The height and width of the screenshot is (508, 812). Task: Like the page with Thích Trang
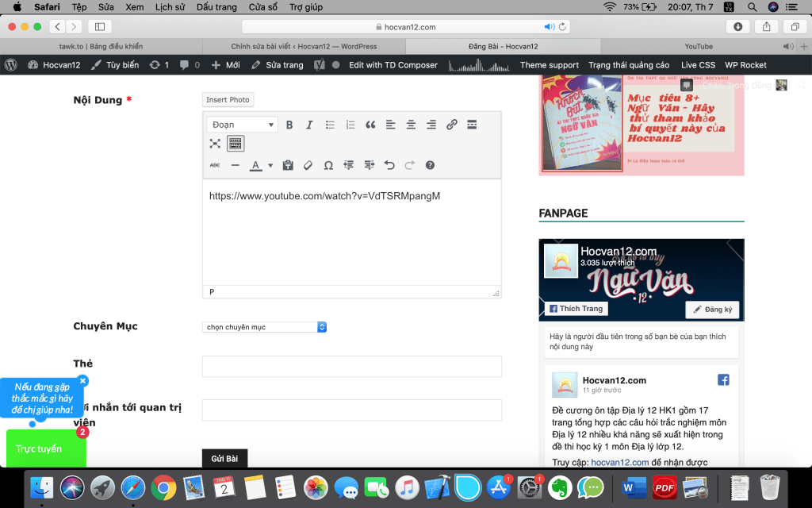coord(576,309)
